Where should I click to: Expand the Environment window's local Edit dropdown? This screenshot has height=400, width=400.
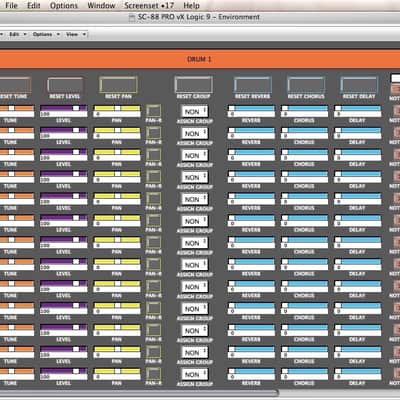tap(17, 34)
